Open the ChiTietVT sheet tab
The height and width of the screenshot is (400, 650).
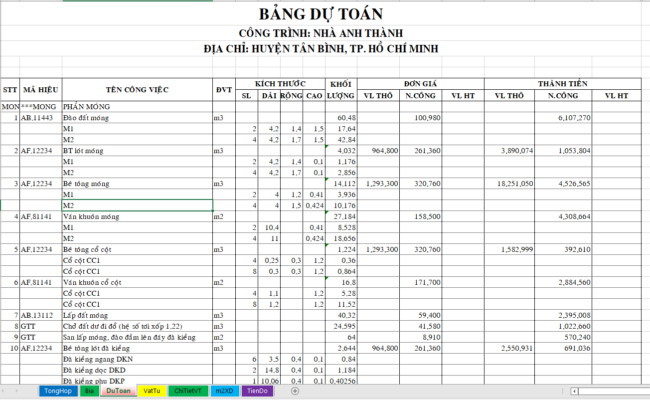point(189,391)
